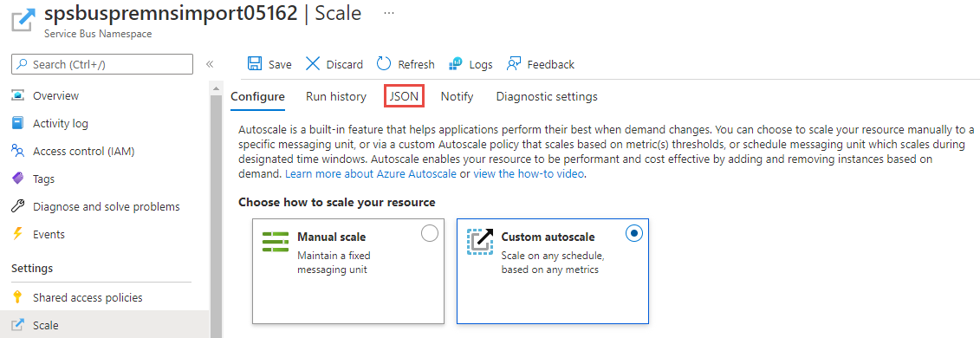This screenshot has width=980, height=338.
Task: Click the Settings section heading
Action: [32, 268]
